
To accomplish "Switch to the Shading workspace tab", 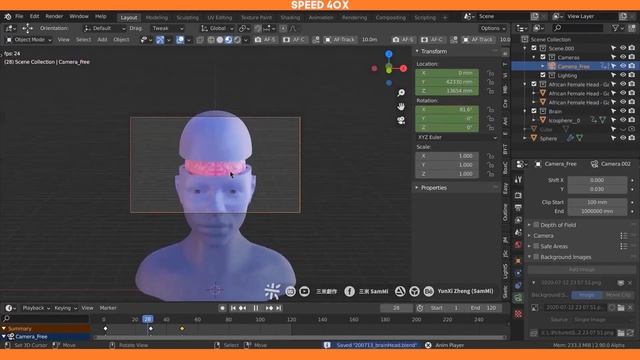I will (x=290, y=18).
